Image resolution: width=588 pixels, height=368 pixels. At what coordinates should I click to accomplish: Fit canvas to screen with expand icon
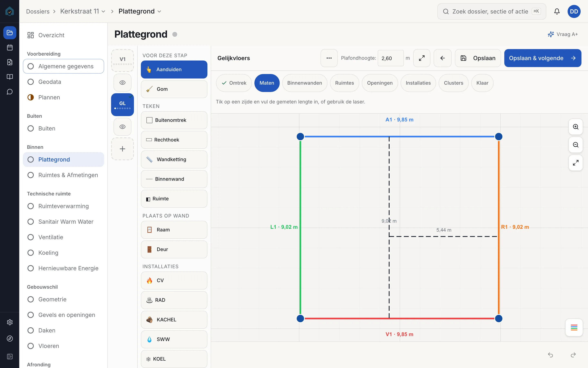[x=576, y=163]
